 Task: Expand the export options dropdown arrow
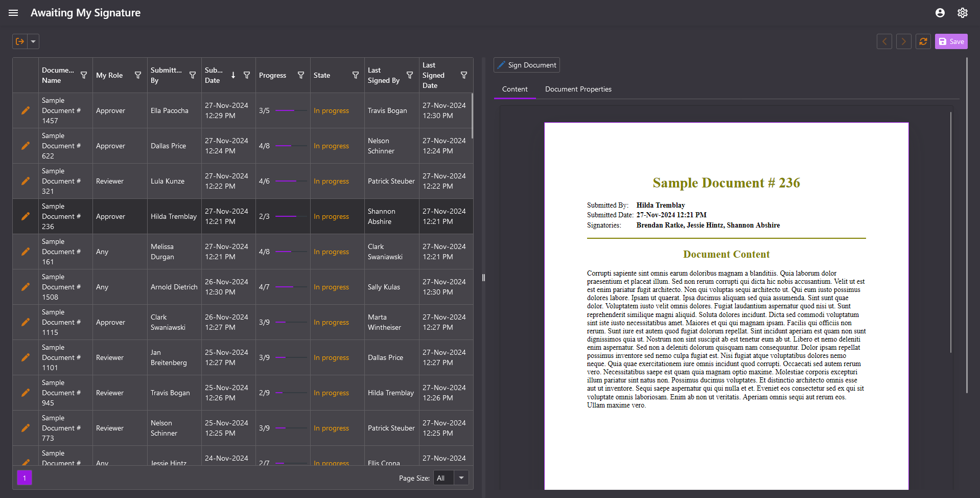[33, 41]
